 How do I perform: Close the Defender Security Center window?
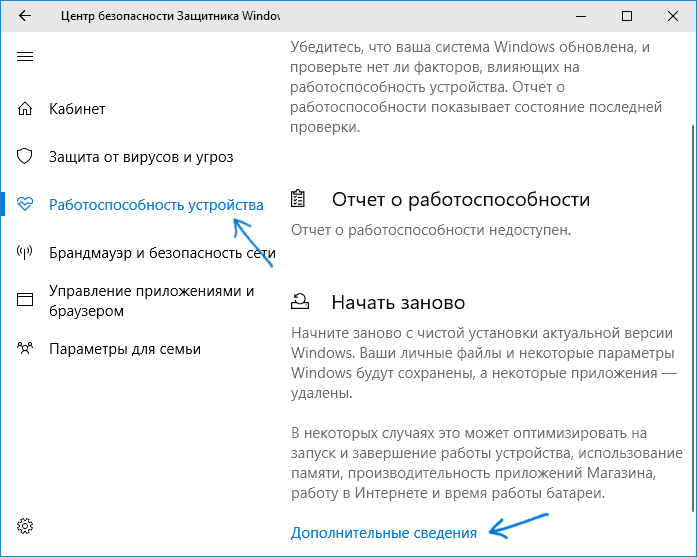pos(673,16)
